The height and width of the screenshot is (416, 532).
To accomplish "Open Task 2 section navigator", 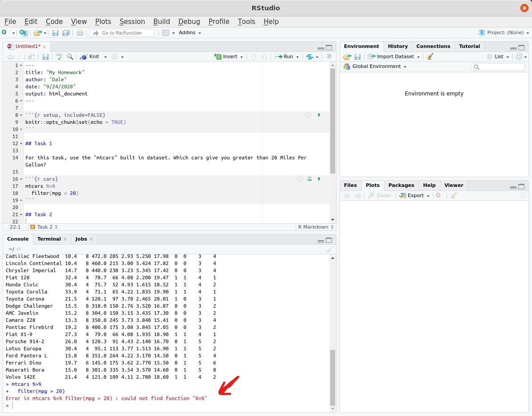I will pyautogui.click(x=44, y=227).
